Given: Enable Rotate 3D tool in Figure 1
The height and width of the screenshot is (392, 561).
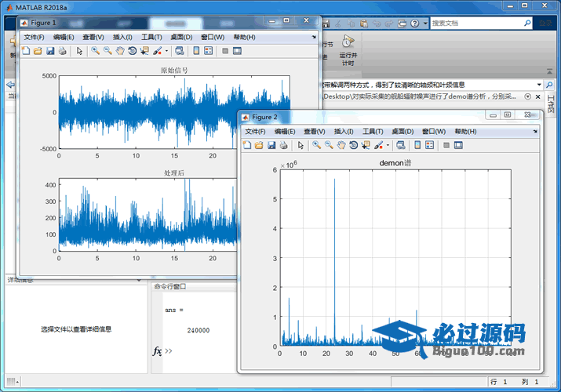Looking at the screenshot, I should pos(133,51).
